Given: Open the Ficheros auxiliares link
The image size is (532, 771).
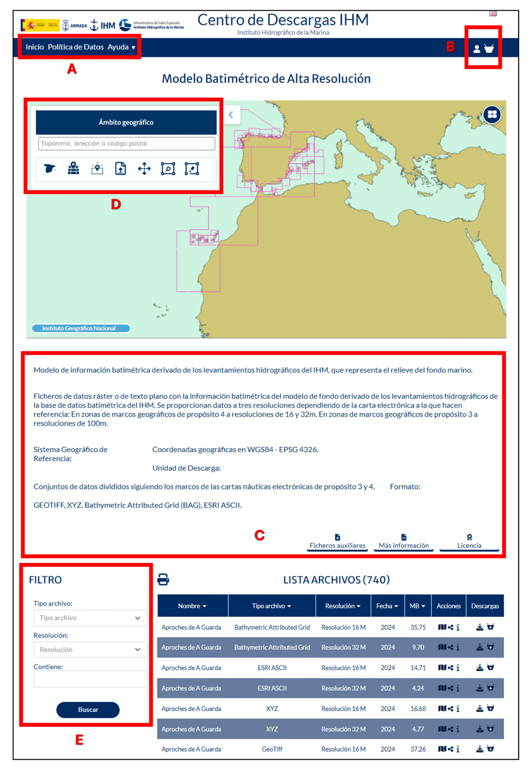Looking at the screenshot, I should (337, 542).
